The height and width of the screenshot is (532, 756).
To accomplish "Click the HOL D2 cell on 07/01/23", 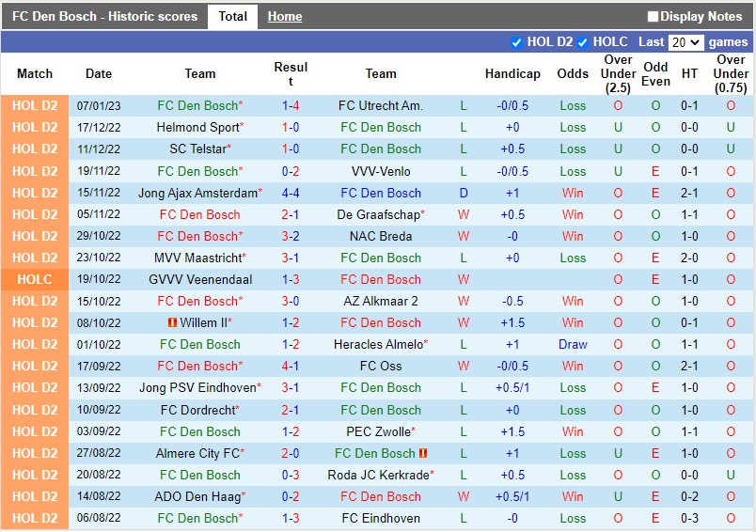I will point(35,105).
